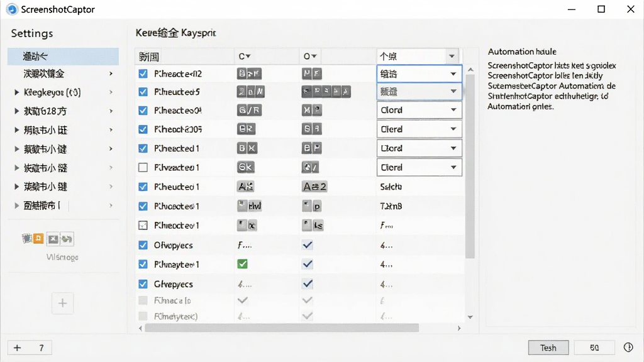Click the 'O' column header sort arrow
Image resolution: width=644 pixels, height=362 pixels.
314,56
